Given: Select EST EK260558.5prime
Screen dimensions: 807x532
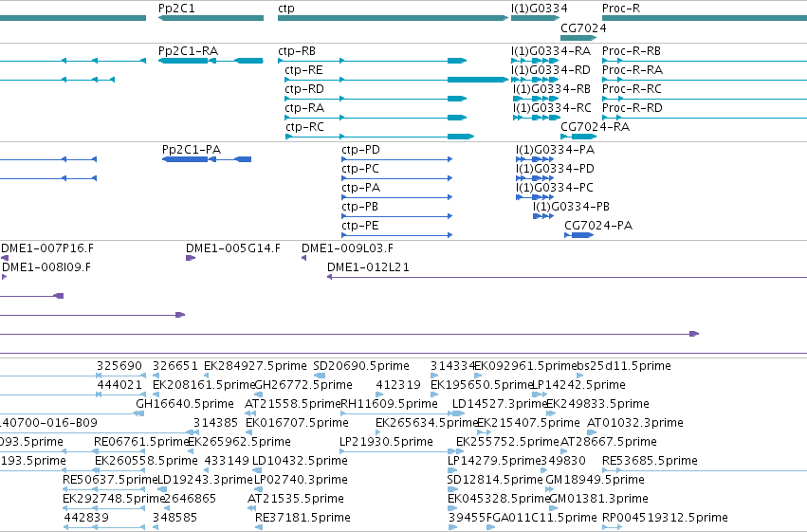Looking at the screenshot, I should (146, 461).
